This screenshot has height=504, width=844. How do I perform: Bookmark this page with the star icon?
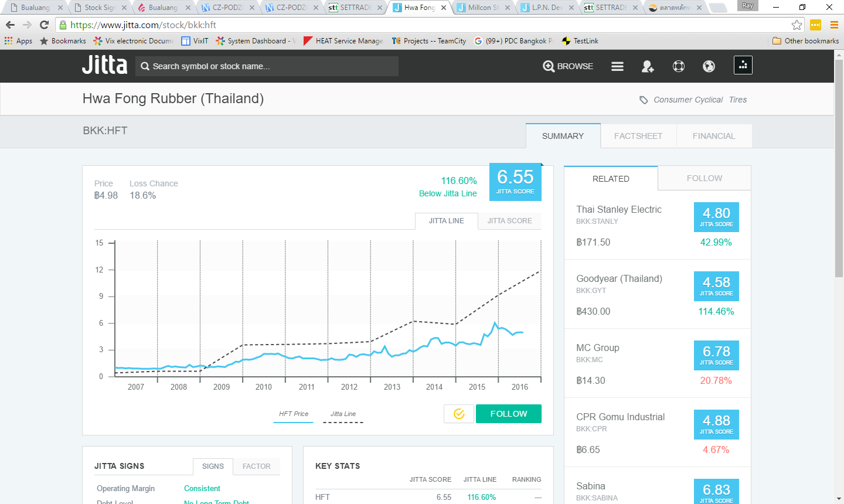(x=797, y=25)
